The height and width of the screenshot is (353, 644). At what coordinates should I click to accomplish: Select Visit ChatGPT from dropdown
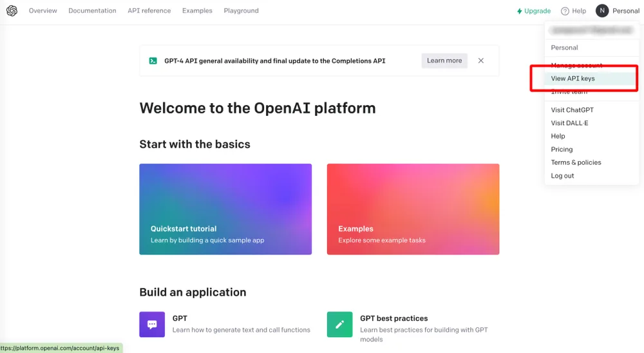click(x=572, y=110)
